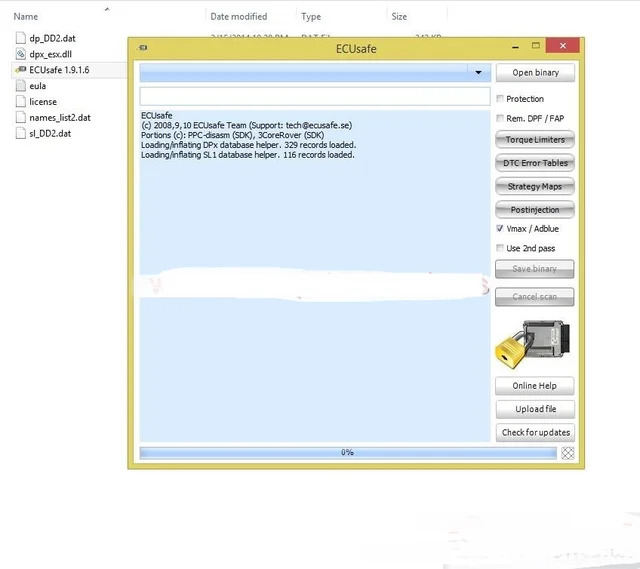The image size is (640, 569).
Task: Click the hatched square icon beside progress bar
Action: click(x=567, y=453)
